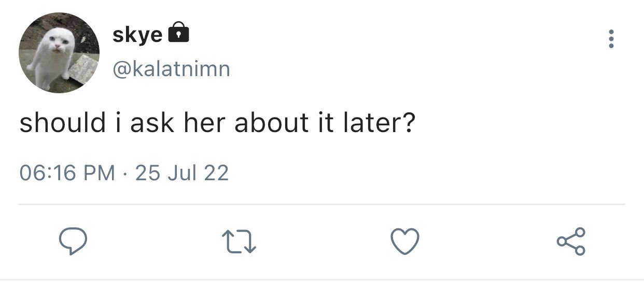Open the @kalatnimn handle link
The height and width of the screenshot is (289, 644).
pyautogui.click(x=171, y=69)
